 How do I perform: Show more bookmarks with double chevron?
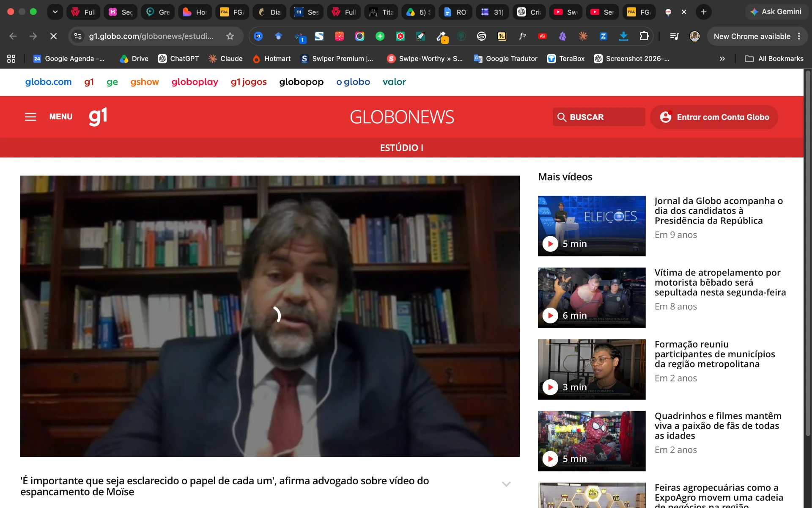click(x=722, y=59)
